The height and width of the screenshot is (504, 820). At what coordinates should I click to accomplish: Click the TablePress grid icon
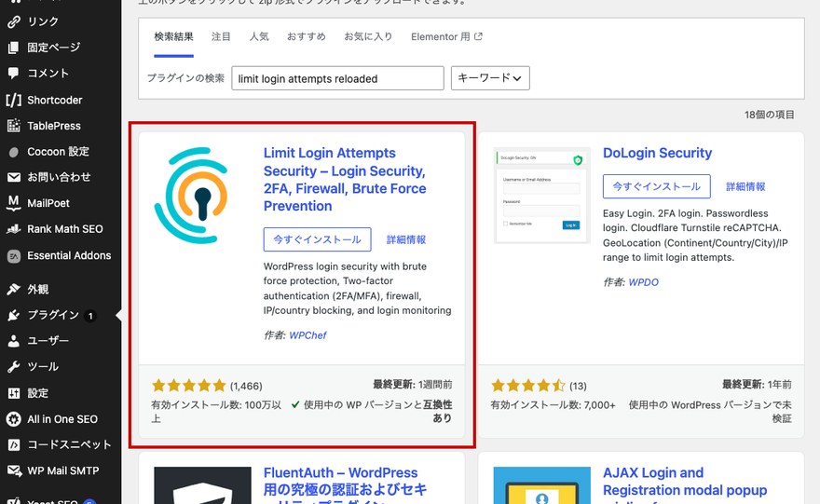(14, 126)
